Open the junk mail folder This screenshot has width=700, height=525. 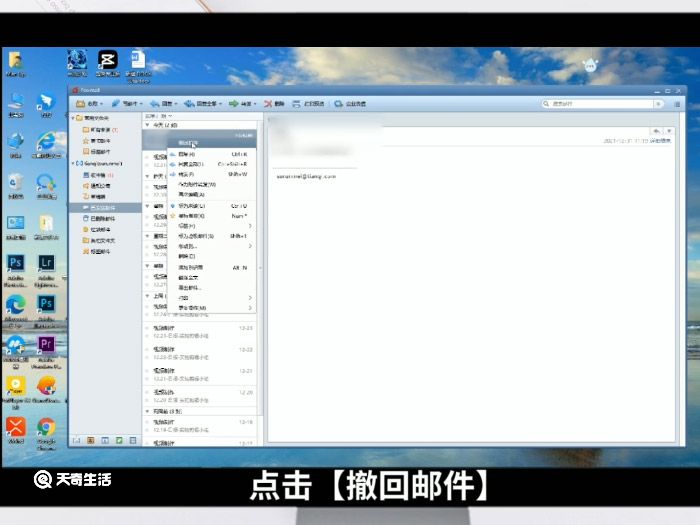tap(97, 229)
